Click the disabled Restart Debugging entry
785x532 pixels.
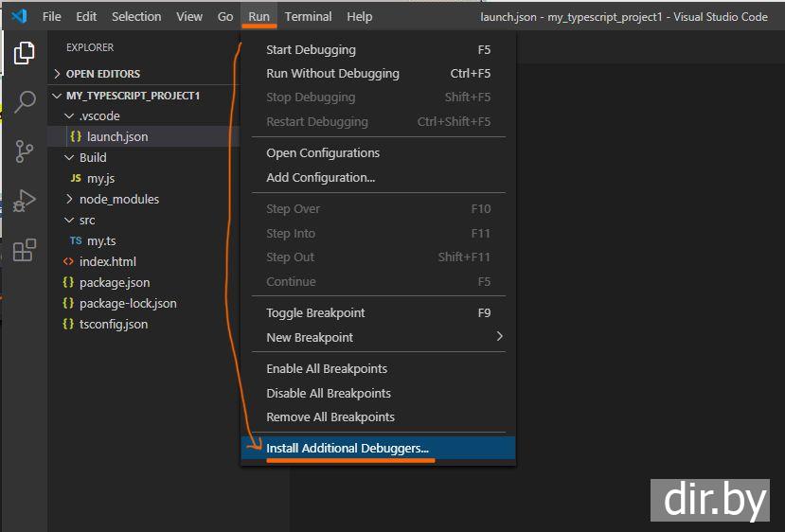point(378,121)
